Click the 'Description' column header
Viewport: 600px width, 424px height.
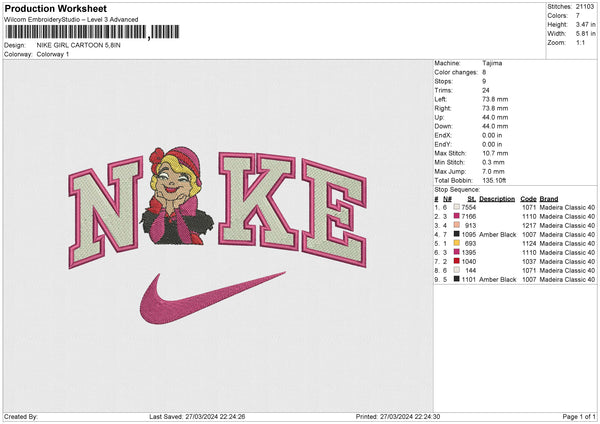[497, 199]
